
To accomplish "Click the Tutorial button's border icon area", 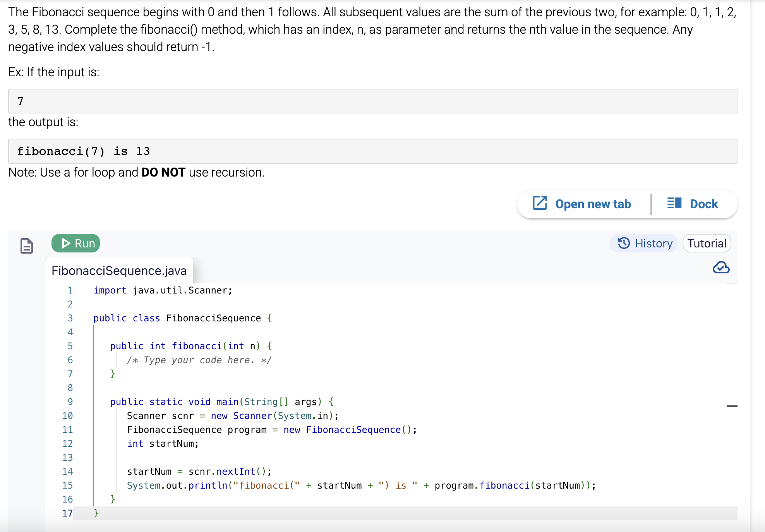I will (x=707, y=243).
